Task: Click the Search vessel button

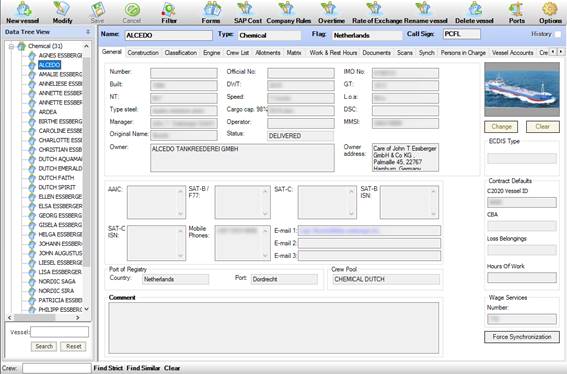Action: [44, 347]
